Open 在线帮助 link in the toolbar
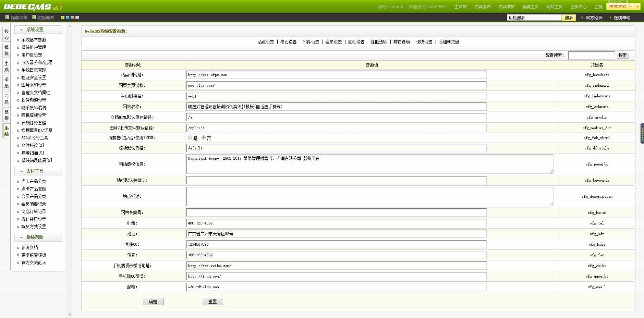The width and height of the screenshot is (644, 318). (622, 18)
